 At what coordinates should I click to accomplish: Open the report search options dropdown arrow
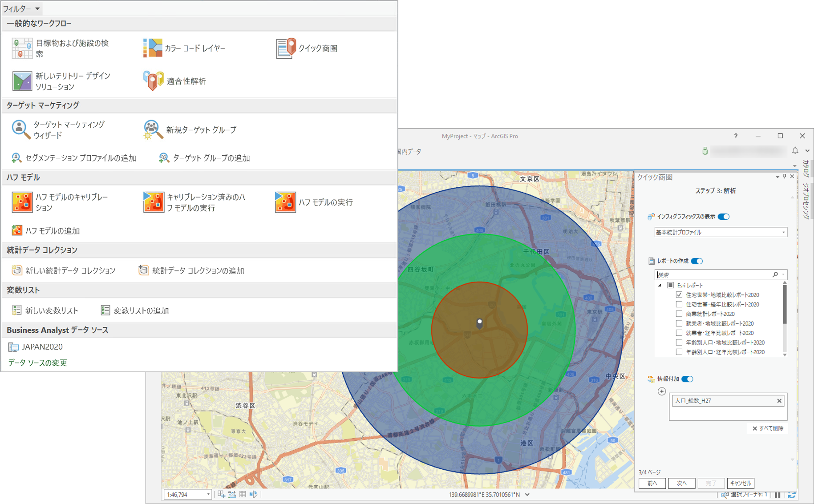coord(783,275)
